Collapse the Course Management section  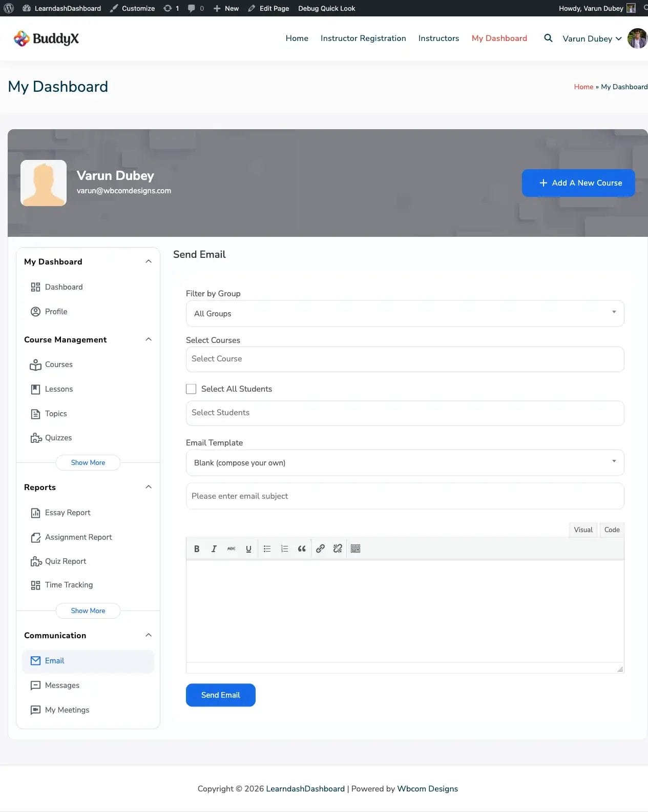point(149,339)
